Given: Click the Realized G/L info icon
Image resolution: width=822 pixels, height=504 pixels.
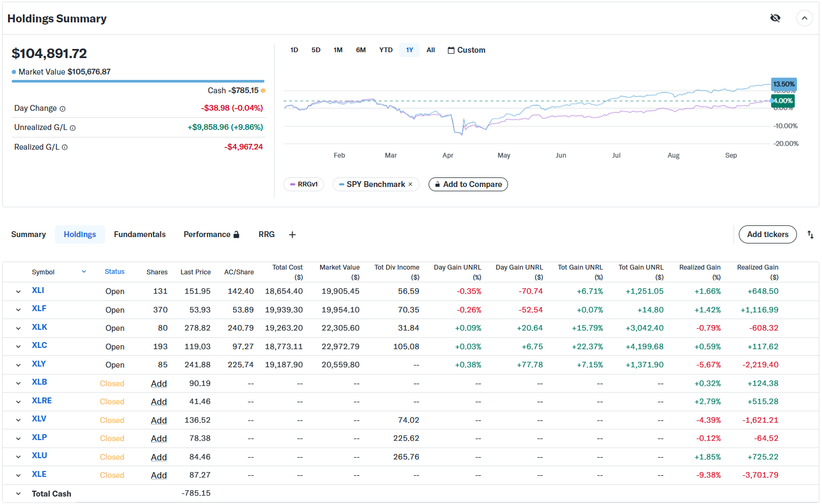Looking at the screenshot, I should coord(65,148).
